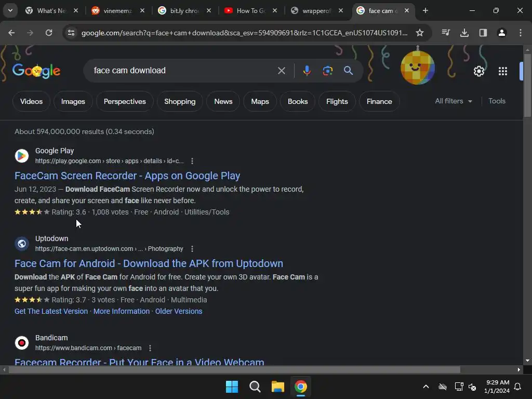Click the address bar URL
This screenshot has height=399, width=532.
tap(244, 33)
